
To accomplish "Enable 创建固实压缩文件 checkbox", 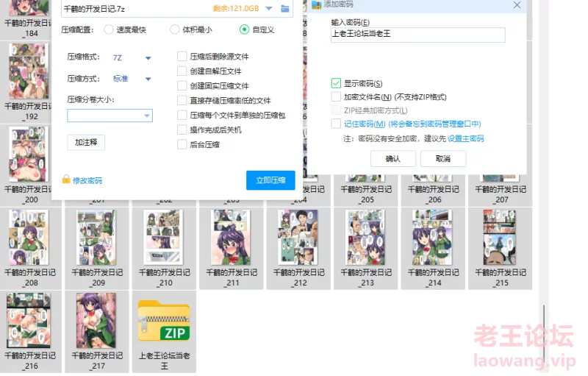I will coord(182,86).
